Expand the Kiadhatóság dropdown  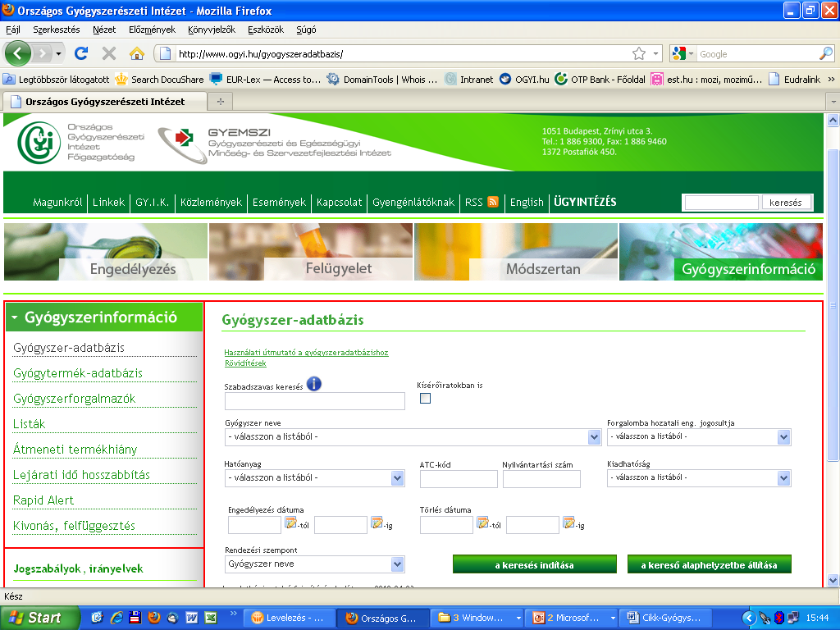pyautogui.click(x=783, y=478)
